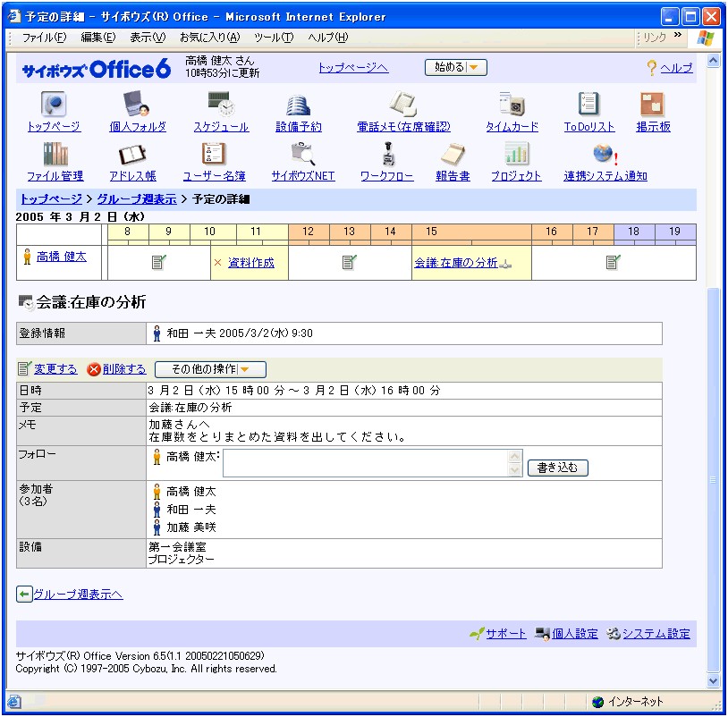Click the vertical page scrollbar thumb
Viewport: 728px width, 717px height.
tap(713, 480)
